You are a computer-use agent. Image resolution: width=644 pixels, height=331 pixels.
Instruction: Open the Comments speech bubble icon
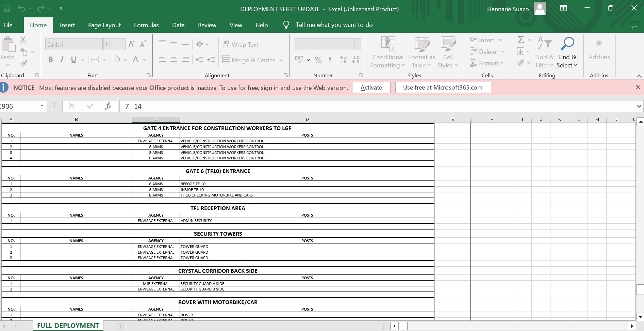click(x=634, y=25)
